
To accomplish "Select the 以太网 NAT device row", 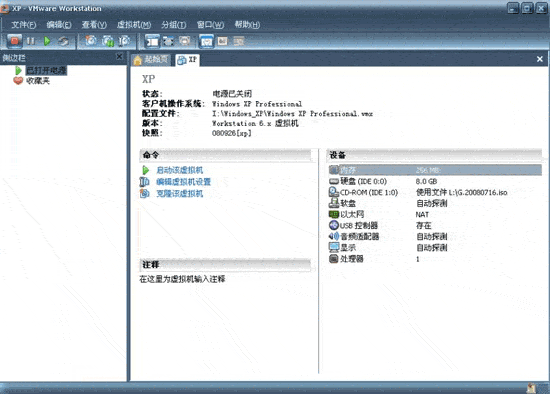I will pos(435,214).
